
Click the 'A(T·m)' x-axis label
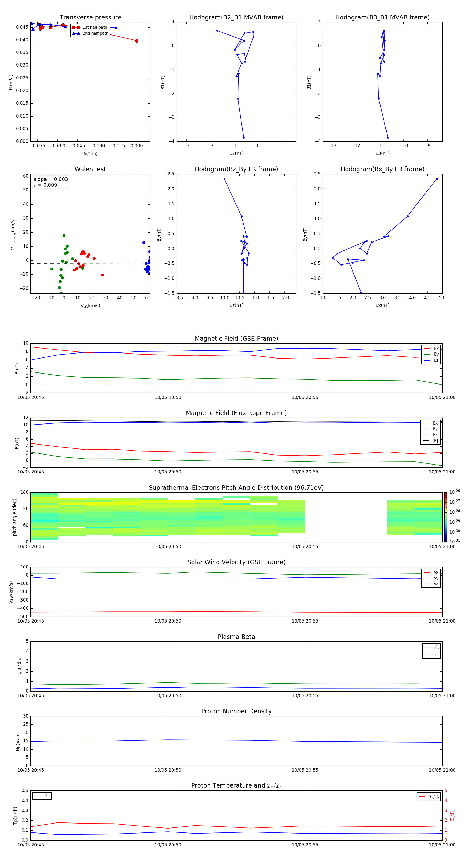coord(90,154)
